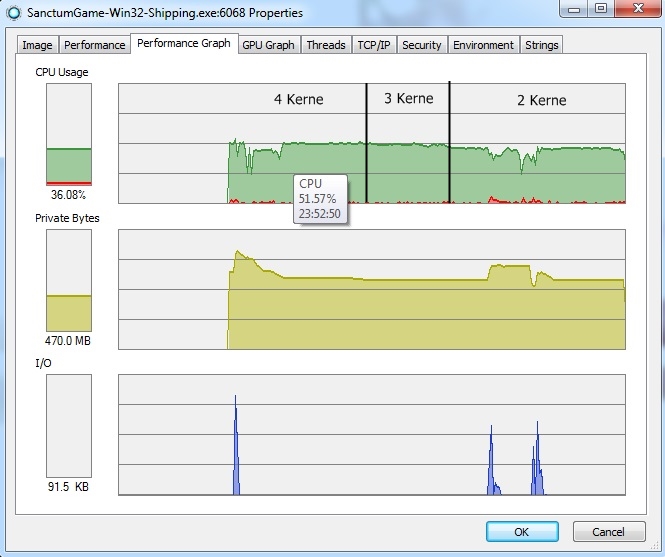The width and height of the screenshot is (665, 557).
Task: Click the I/O bar gauge
Action: 69,426
